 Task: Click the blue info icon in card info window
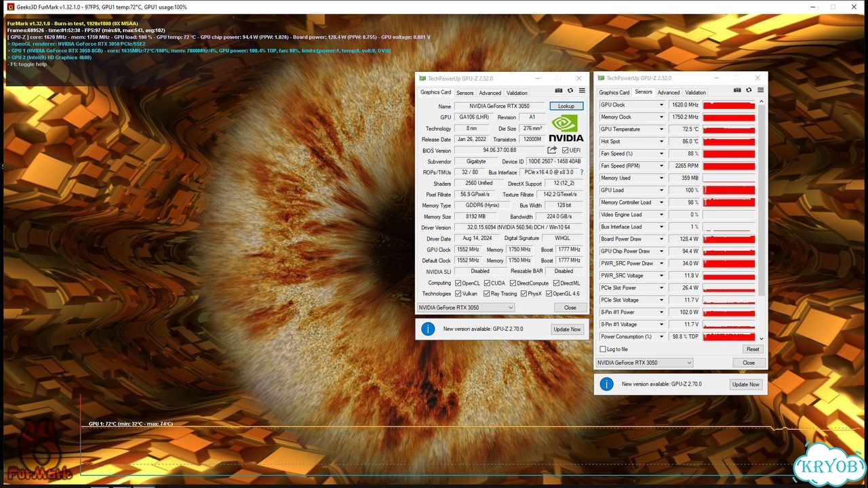428,329
